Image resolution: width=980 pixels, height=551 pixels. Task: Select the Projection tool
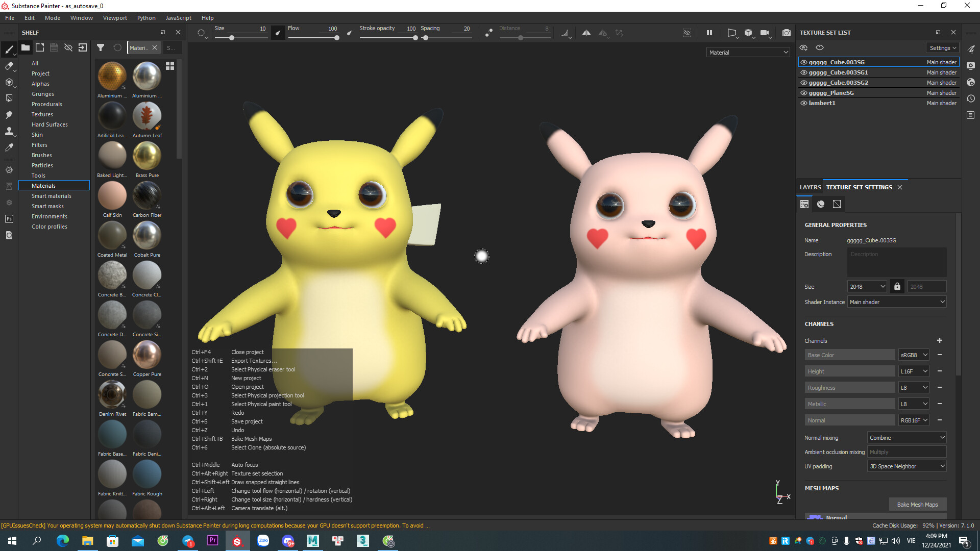(x=9, y=82)
